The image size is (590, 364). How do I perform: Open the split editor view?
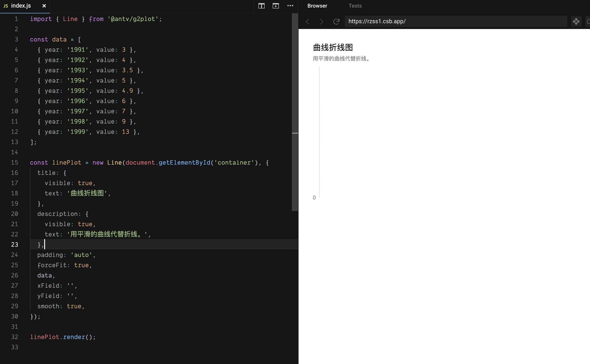[x=261, y=6]
